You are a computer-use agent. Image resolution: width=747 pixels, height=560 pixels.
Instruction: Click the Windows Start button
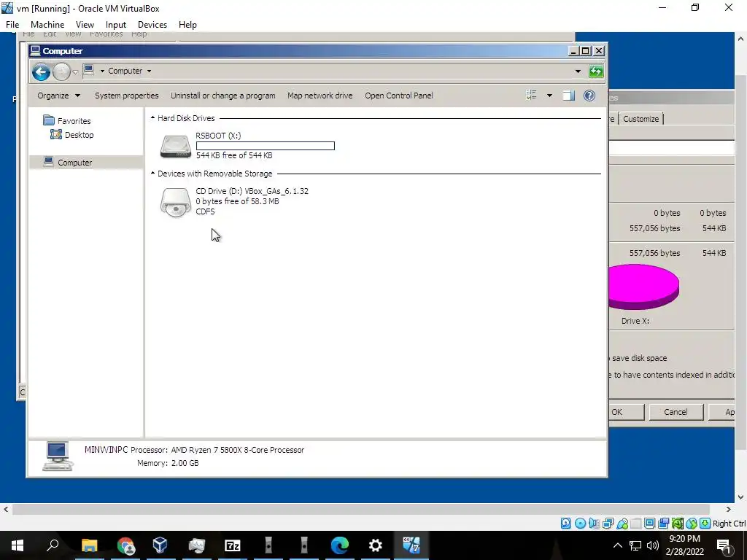tap(18, 545)
